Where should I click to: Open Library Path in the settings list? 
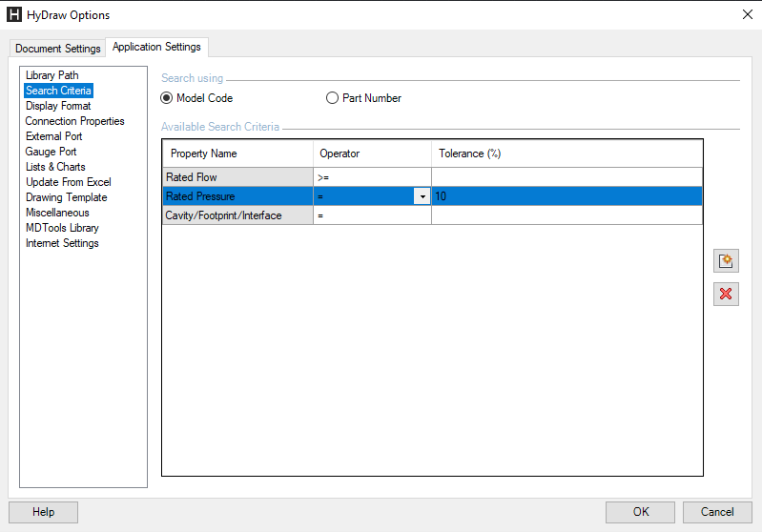[x=52, y=75]
